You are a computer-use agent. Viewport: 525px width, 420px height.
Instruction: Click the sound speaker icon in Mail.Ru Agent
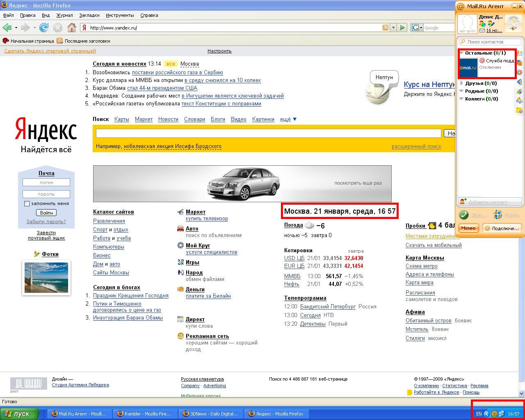pos(519,82)
